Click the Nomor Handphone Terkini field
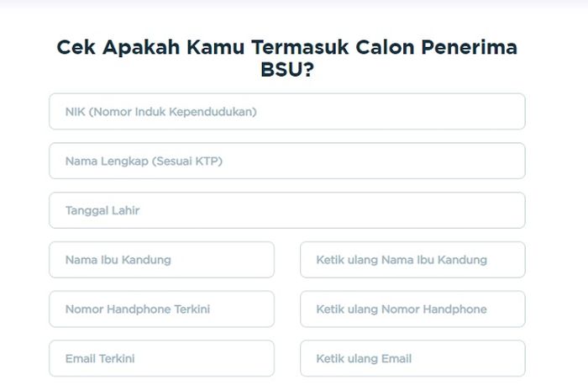The width and height of the screenshot is (588, 391). pyautogui.click(x=161, y=309)
